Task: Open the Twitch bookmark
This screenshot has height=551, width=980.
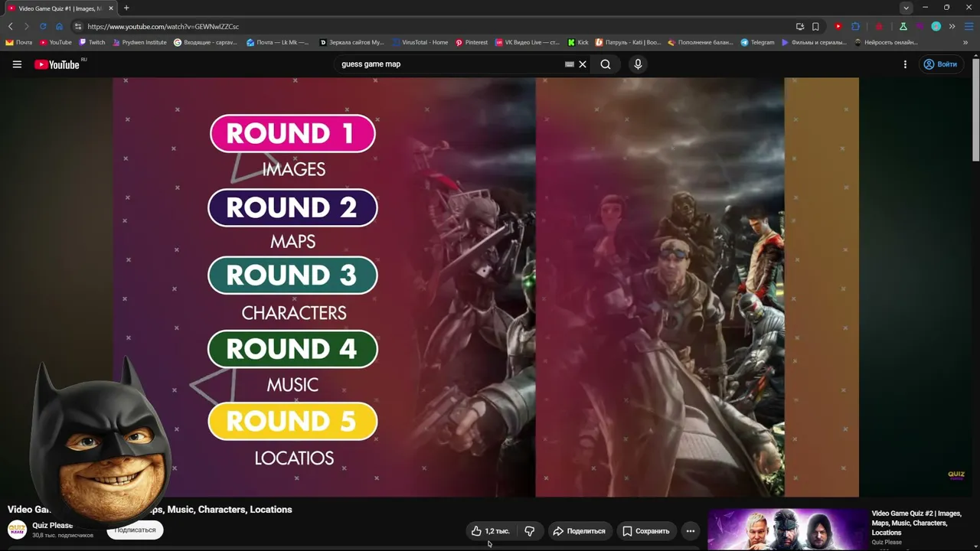Action: 93,42
